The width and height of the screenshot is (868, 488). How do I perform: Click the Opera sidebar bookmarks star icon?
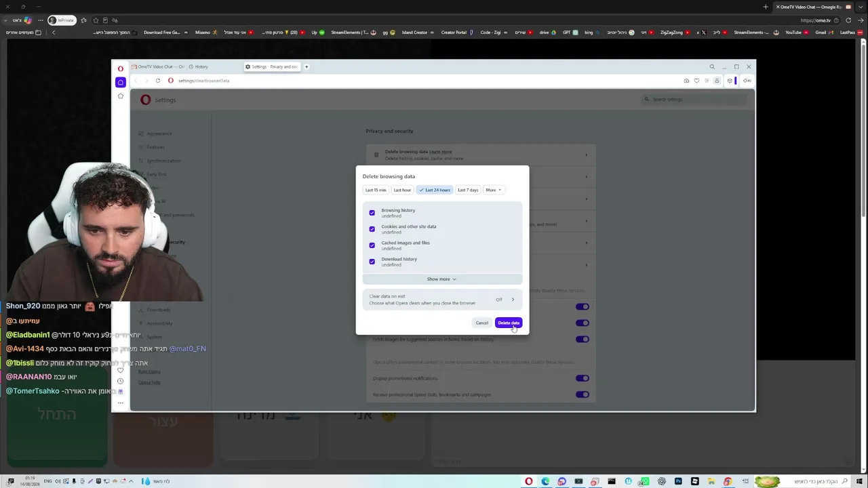(120, 96)
